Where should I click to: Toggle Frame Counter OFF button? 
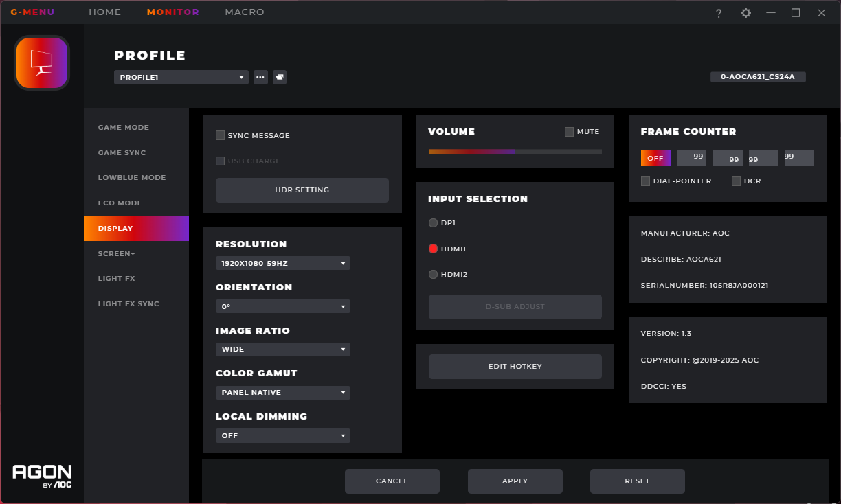pyautogui.click(x=655, y=158)
